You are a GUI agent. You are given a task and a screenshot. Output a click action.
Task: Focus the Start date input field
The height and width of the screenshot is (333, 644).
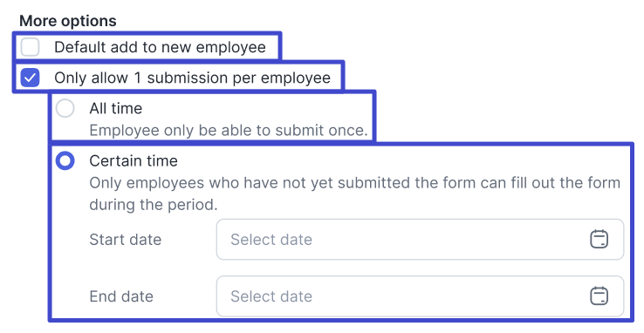pyautogui.click(x=420, y=239)
